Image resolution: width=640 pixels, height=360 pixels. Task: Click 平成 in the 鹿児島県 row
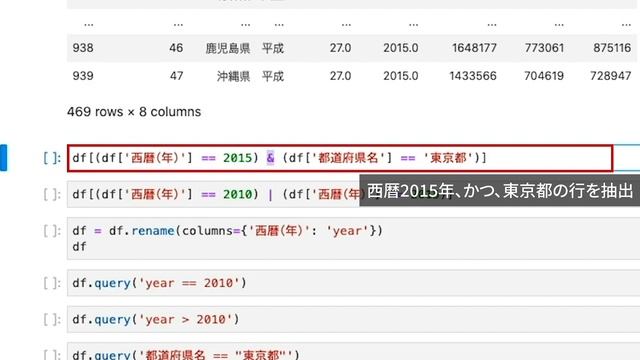[x=273, y=48]
